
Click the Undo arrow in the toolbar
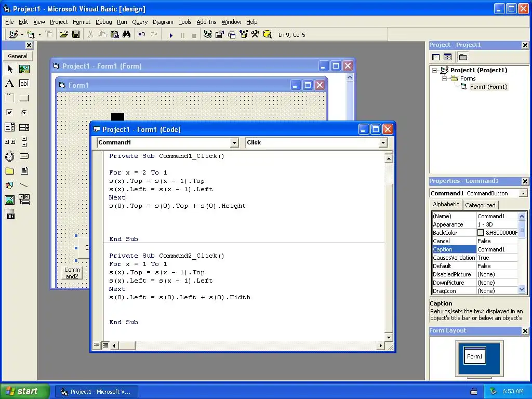142,35
